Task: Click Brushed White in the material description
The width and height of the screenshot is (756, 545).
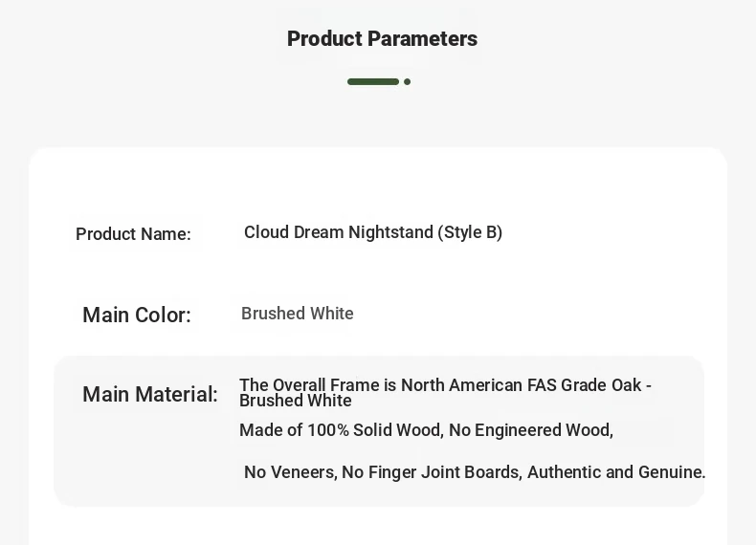Action: click(x=296, y=401)
